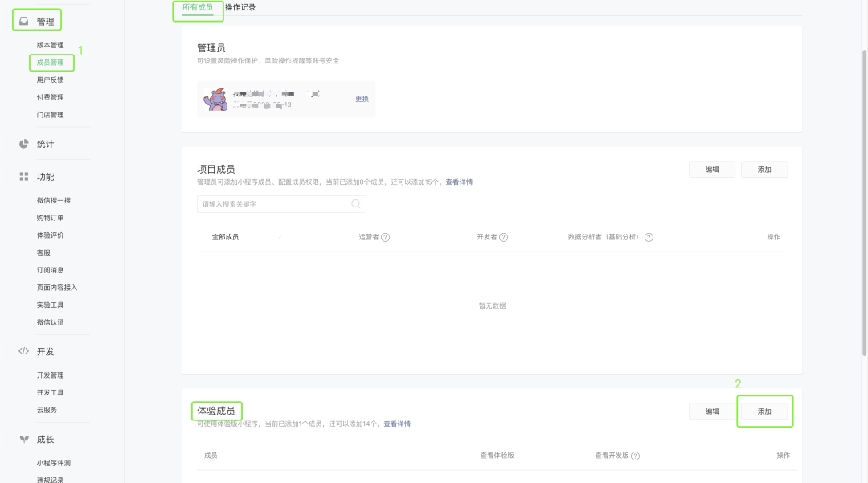868x483 pixels.
Task: Open the help icon beside 数据分析者（基础分析）
Action: (649, 237)
